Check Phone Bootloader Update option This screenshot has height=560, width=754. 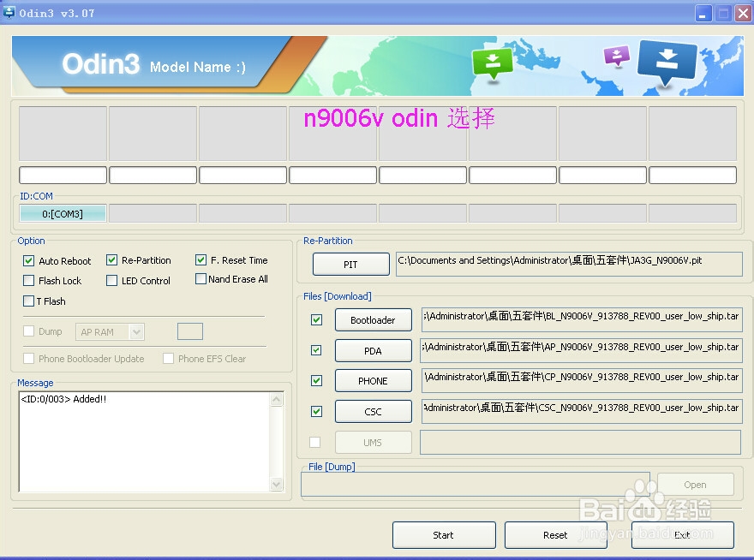pyautogui.click(x=29, y=358)
